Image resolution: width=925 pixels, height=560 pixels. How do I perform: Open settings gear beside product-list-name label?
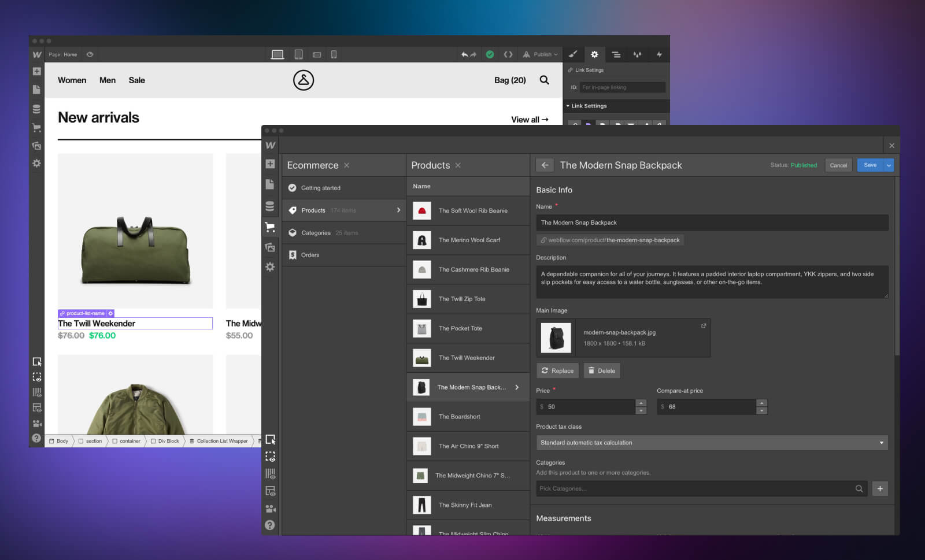[x=111, y=313]
